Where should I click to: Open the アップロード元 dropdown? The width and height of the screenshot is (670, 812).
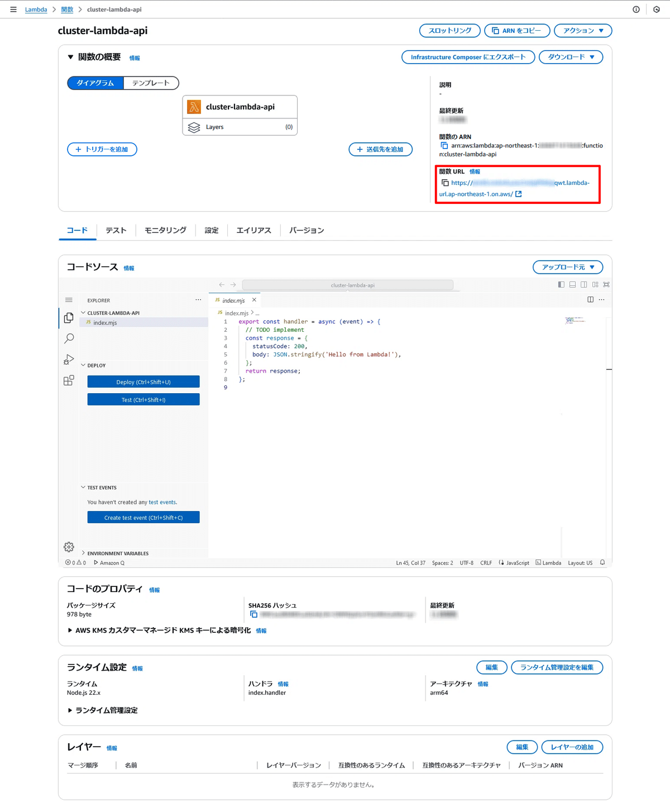tap(568, 267)
